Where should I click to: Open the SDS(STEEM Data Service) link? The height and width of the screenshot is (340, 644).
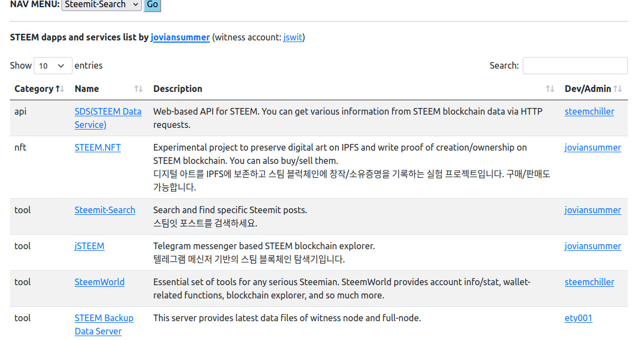(108, 119)
